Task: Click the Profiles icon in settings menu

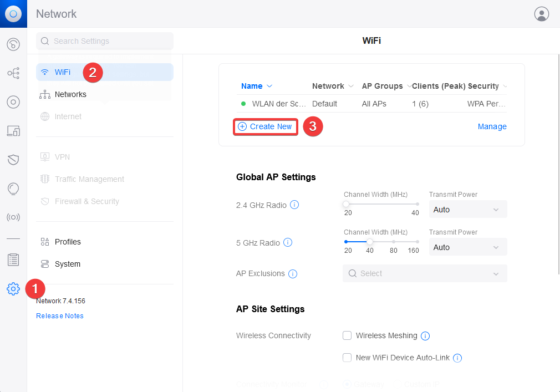Action: pos(45,242)
